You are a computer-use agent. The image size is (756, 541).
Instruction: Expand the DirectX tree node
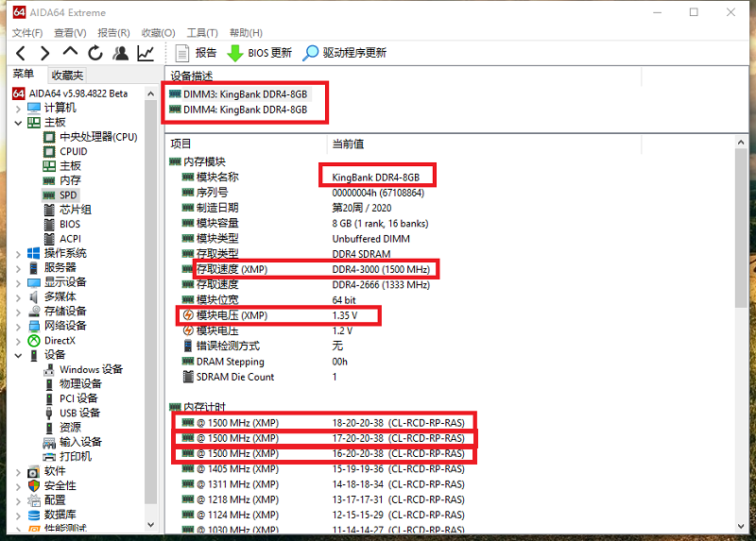coord(18,341)
